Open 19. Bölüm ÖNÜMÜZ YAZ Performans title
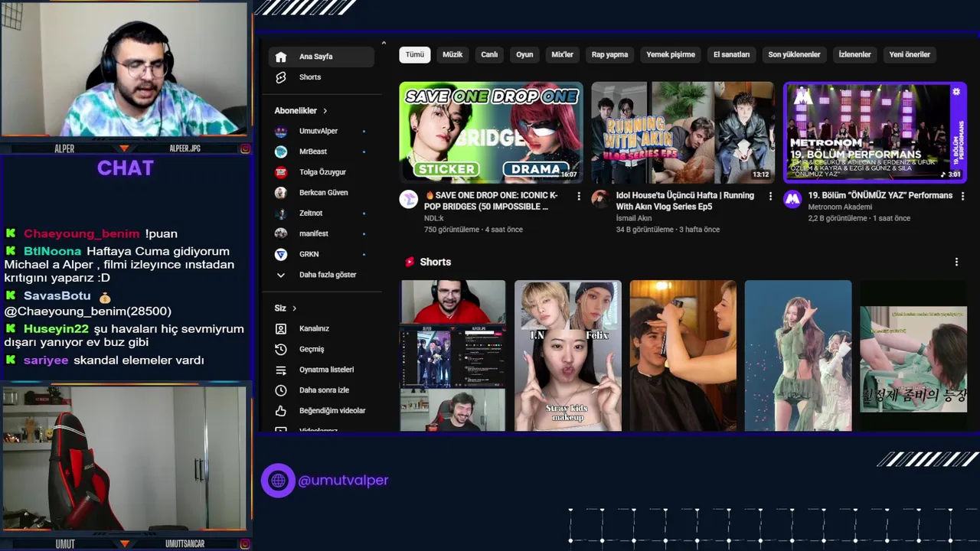Viewport: 980px width, 551px height. tap(880, 195)
